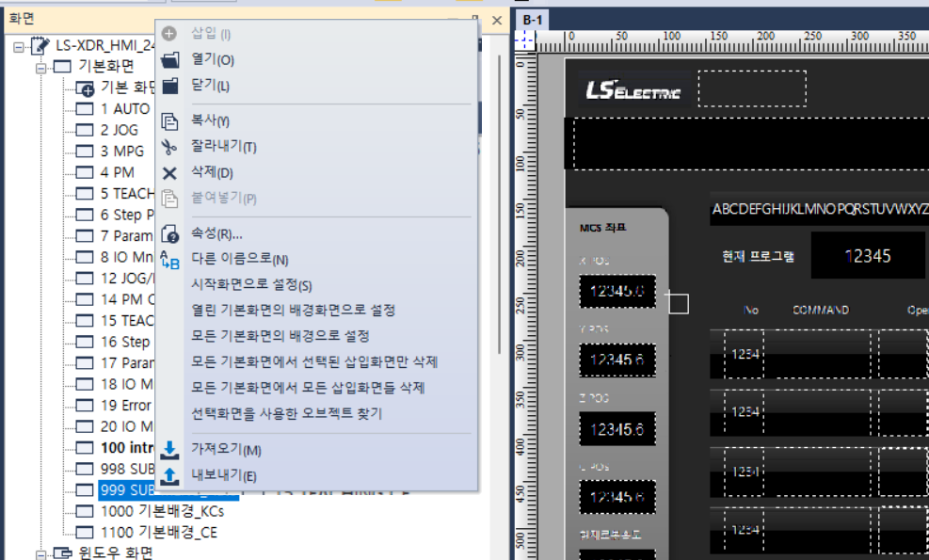The image size is (929, 560).
Task: Collapse the LS-XDR_HMI project root node
Action: pyautogui.click(x=19, y=46)
